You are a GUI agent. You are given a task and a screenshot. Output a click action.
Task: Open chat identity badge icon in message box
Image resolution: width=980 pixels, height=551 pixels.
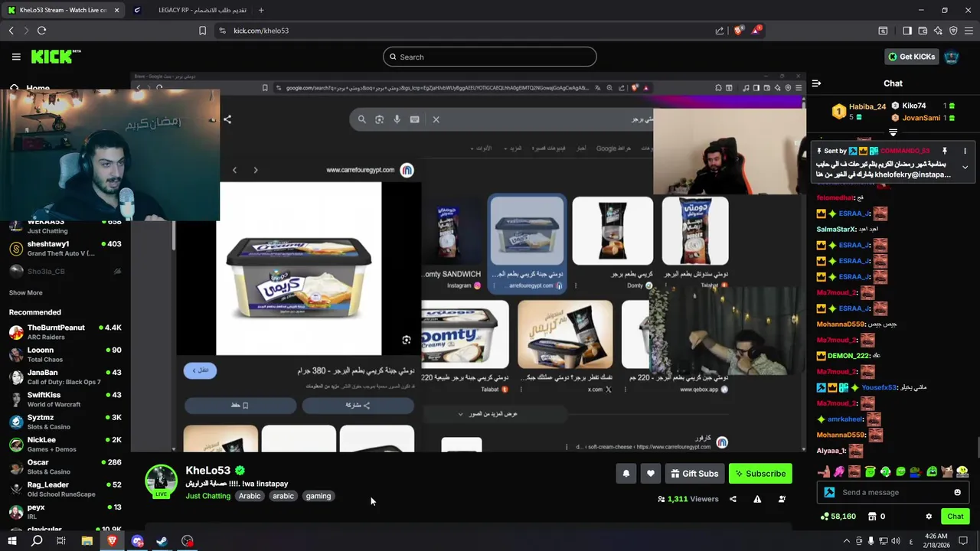(x=829, y=492)
